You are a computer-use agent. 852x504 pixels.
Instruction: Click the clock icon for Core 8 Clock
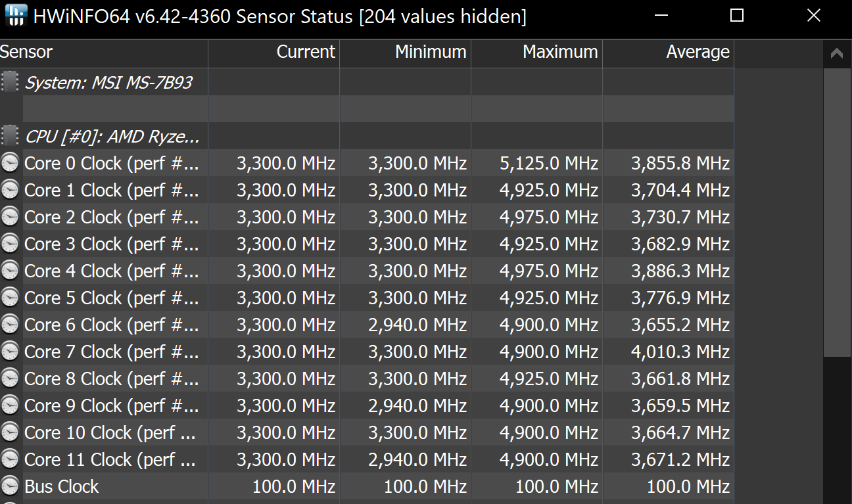(x=10, y=378)
